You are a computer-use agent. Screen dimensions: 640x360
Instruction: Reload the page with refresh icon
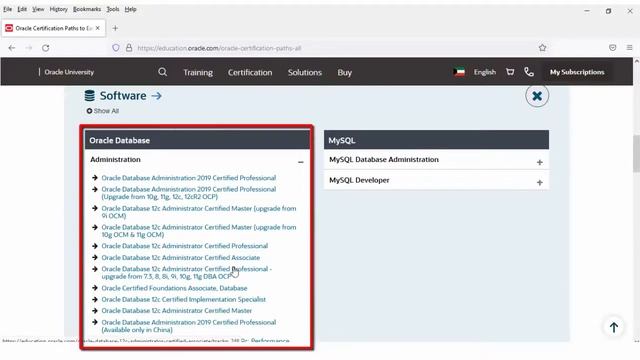pos(46,48)
